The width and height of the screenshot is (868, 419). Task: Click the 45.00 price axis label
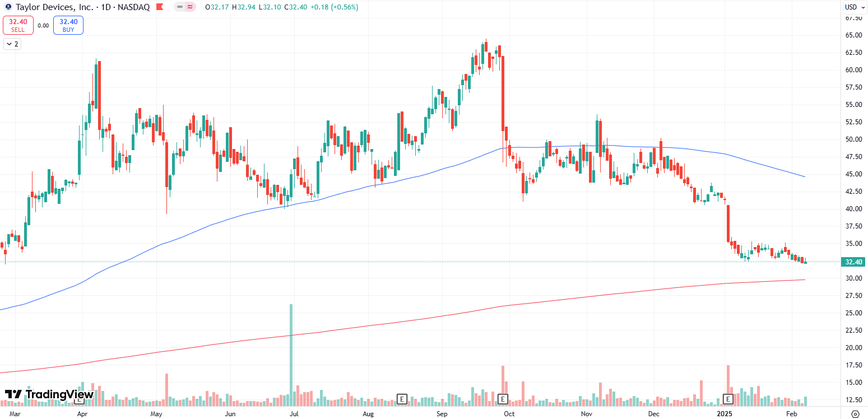(x=853, y=174)
